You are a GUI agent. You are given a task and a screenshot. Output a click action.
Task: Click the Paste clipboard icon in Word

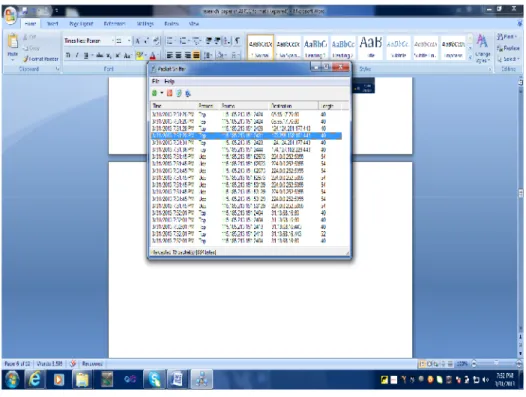click(x=13, y=41)
